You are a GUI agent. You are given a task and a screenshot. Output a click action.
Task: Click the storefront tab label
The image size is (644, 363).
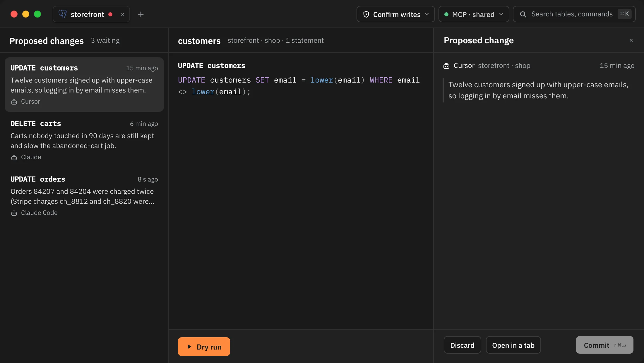[87, 14]
